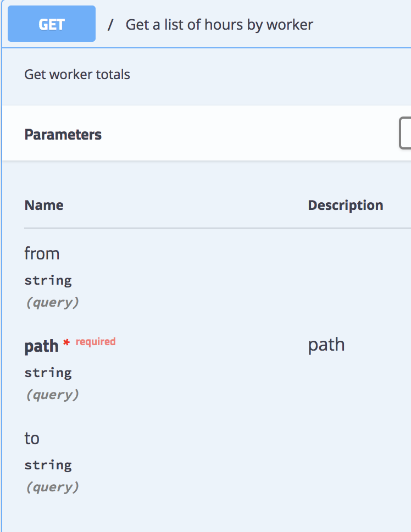Select the 'path' parameter name
Viewport: 411px width, 532px height.
point(41,346)
